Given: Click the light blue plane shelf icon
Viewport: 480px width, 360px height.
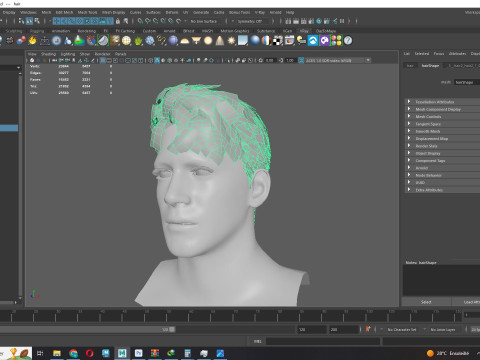Looking at the screenshot, I should (x=243, y=41).
